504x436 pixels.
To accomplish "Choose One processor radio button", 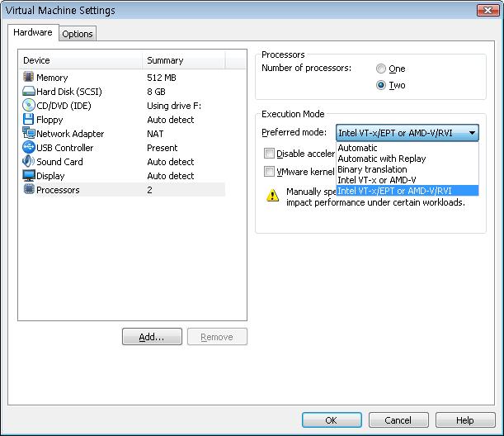I will pos(381,69).
